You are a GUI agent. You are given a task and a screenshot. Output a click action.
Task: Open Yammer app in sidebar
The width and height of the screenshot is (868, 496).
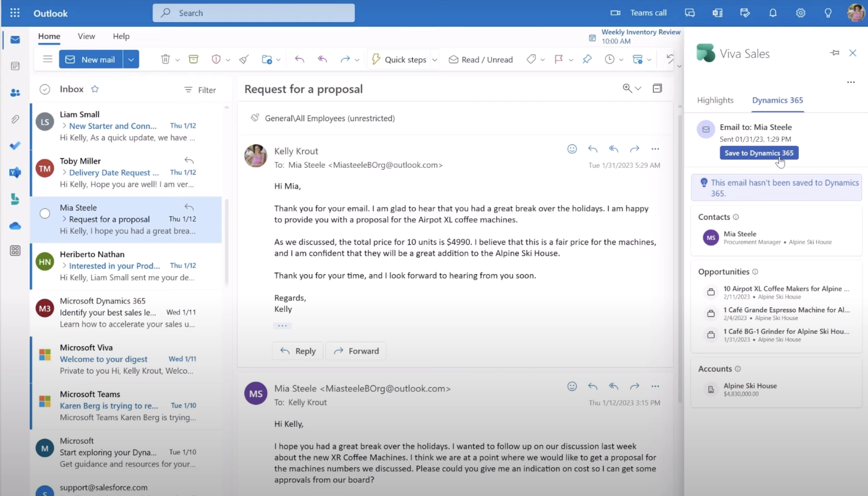point(15,172)
